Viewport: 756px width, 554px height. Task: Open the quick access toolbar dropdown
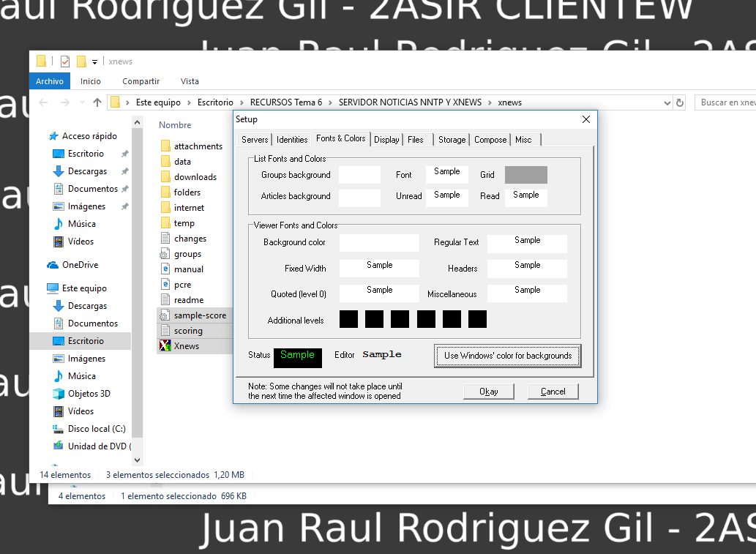(94, 61)
